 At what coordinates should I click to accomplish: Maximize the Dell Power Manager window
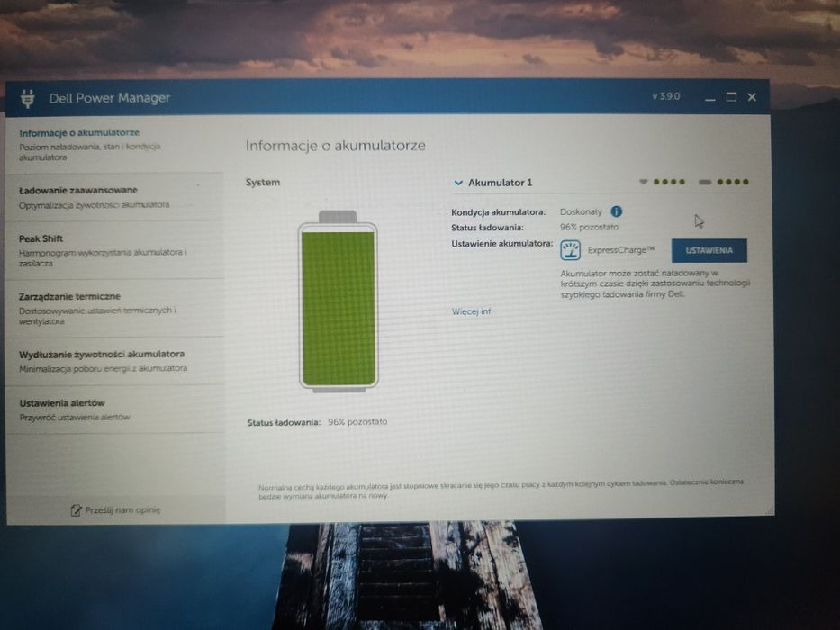pos(731,97)
